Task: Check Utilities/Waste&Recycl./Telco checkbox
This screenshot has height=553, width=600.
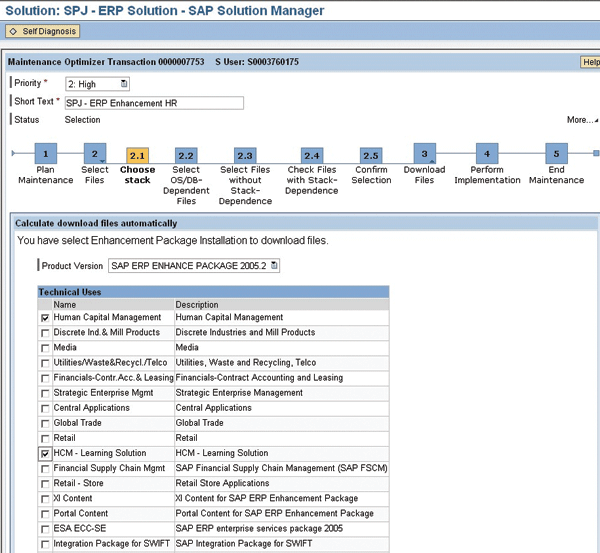Action: pos(45,363)
